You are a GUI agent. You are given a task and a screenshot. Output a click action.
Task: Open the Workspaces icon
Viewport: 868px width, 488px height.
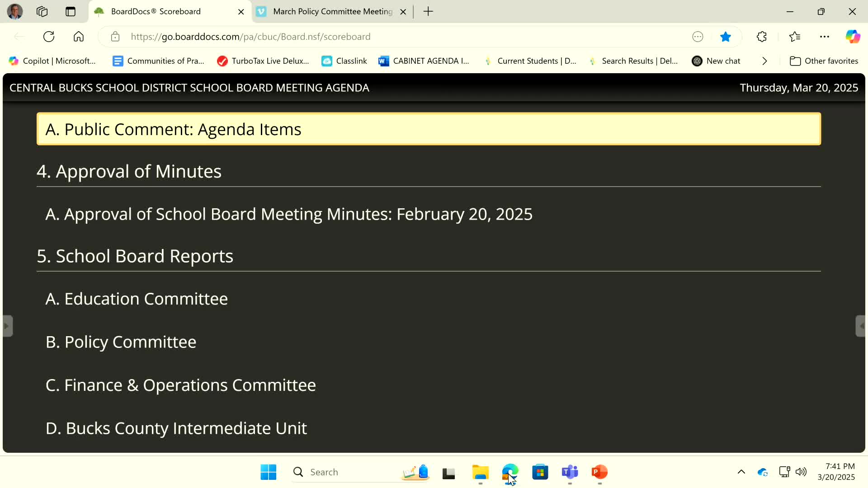[42, 11]
